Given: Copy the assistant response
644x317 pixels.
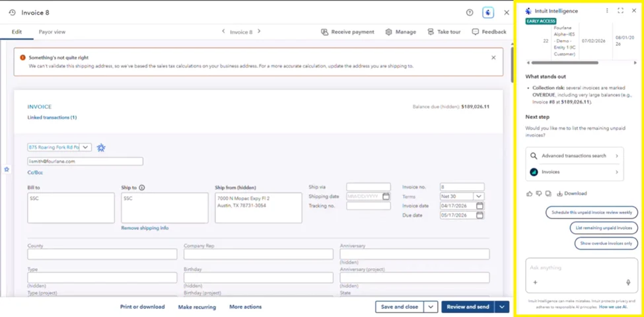Looking at the screenshot, I should coord(548,194).
